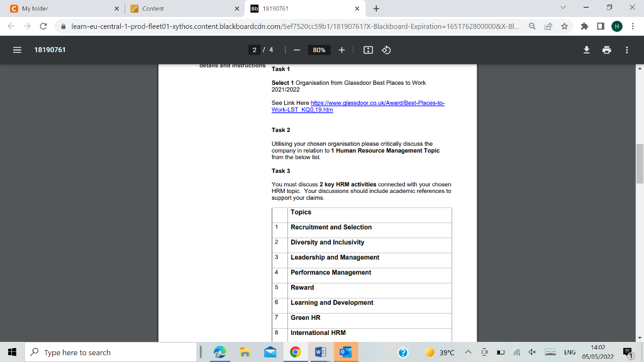This screenshot has height=362, width=644.
Task: Open the PDF viewer more actions menu
Action: pos(627,50)
